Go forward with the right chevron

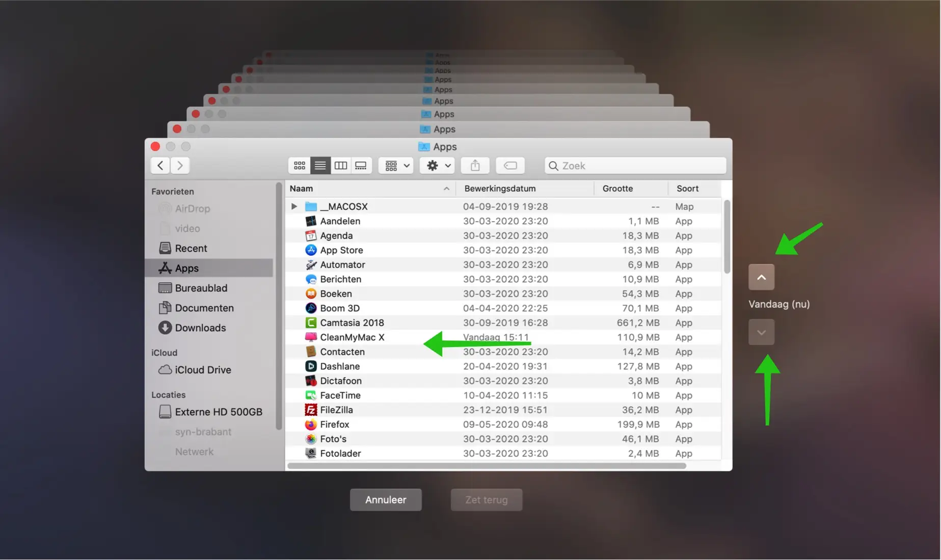pos(180,166)
